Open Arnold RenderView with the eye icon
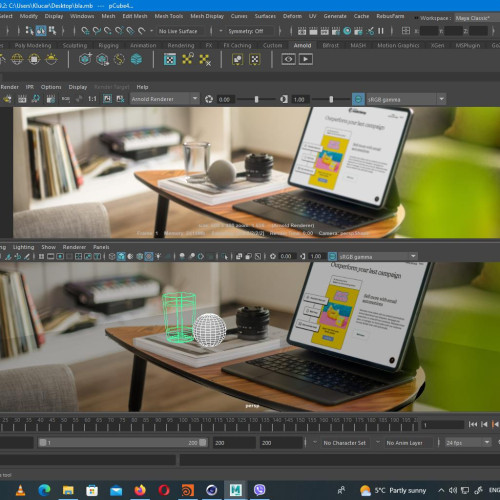This screenshot has width=500, height=500. (x=289, y=59)
